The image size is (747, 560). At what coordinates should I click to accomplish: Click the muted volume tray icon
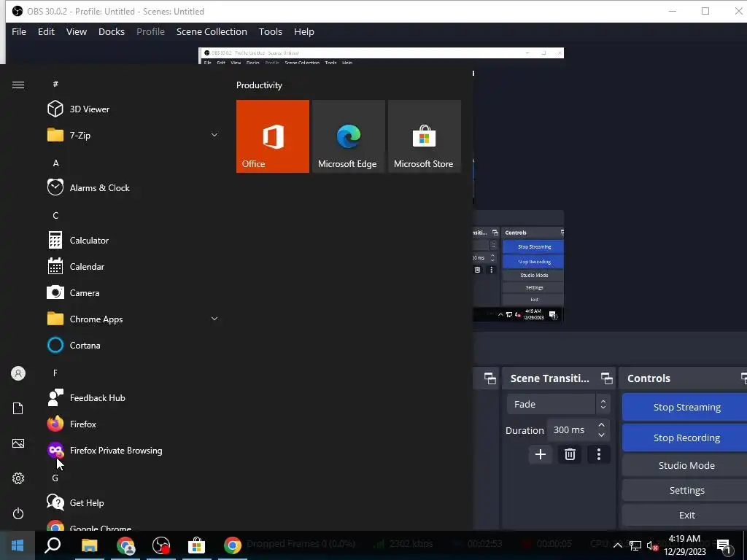click(653, 546)
